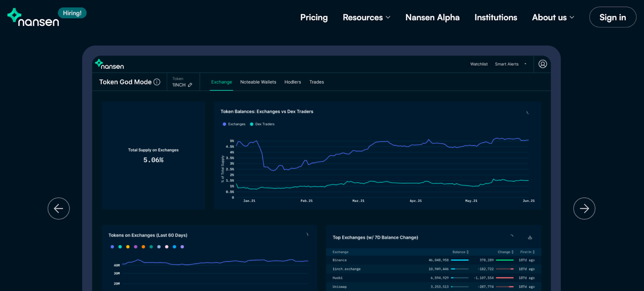Click the Total Supply on Exchanges 5.06% value
This screenshot has width=644, height=291.
153,160
